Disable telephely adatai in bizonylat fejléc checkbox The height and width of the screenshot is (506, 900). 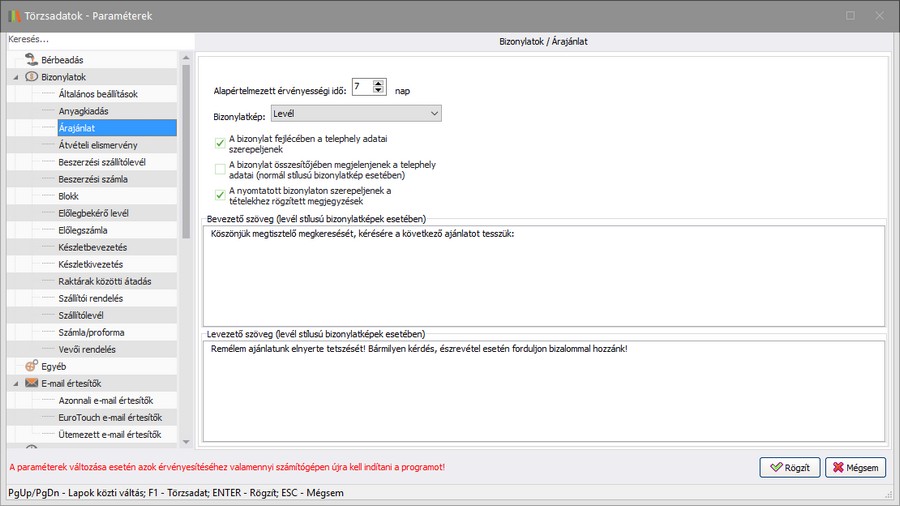[x=220, y=143]
